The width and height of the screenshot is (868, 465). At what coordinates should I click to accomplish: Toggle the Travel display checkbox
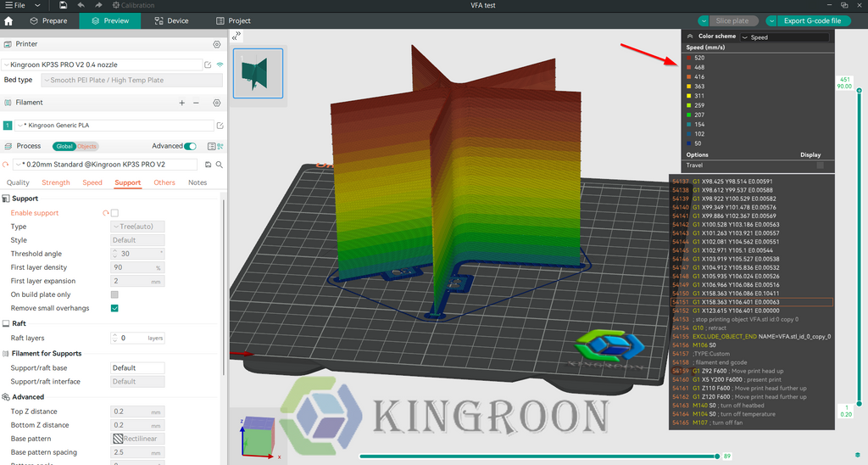821,165
